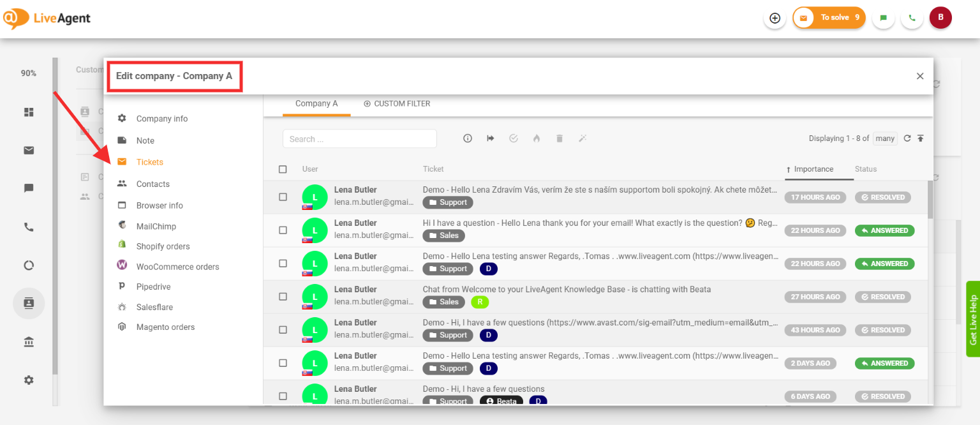The image size is (980, 425).
Task: Open the phone calls icon in left sidebar
Action: [29, 227]
